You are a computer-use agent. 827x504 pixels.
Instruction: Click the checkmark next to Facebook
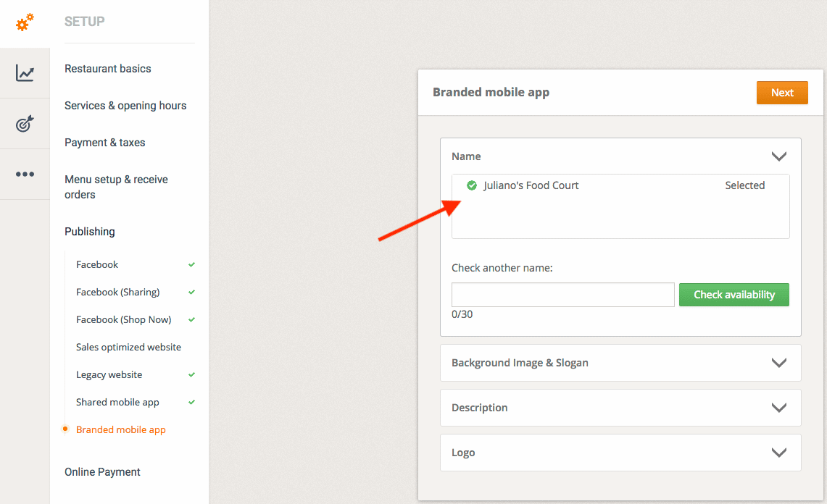tap(191, 265)
